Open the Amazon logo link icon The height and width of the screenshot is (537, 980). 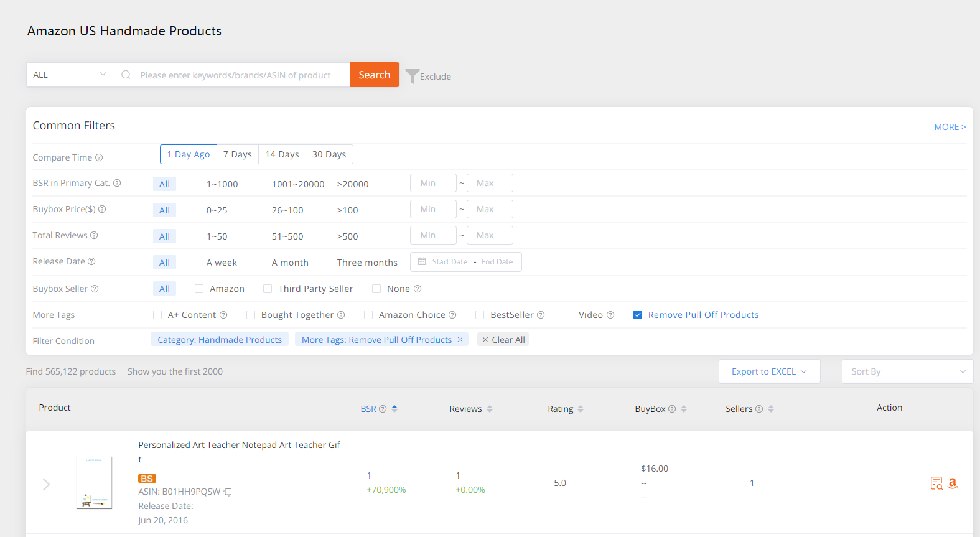pyautogui.click(x=953, y=483)
